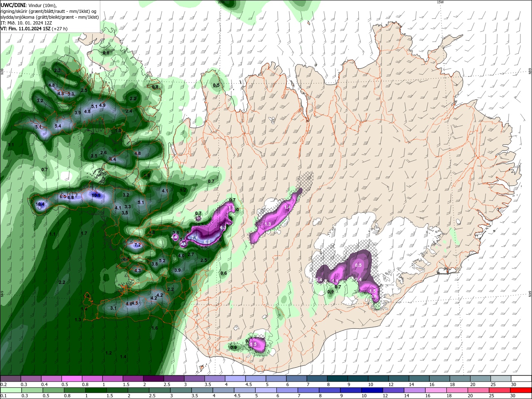Select the 5.2 precipitation value
Image resolution: width=532 pixels, height=399 pixels.
click(x=163, y=261)
